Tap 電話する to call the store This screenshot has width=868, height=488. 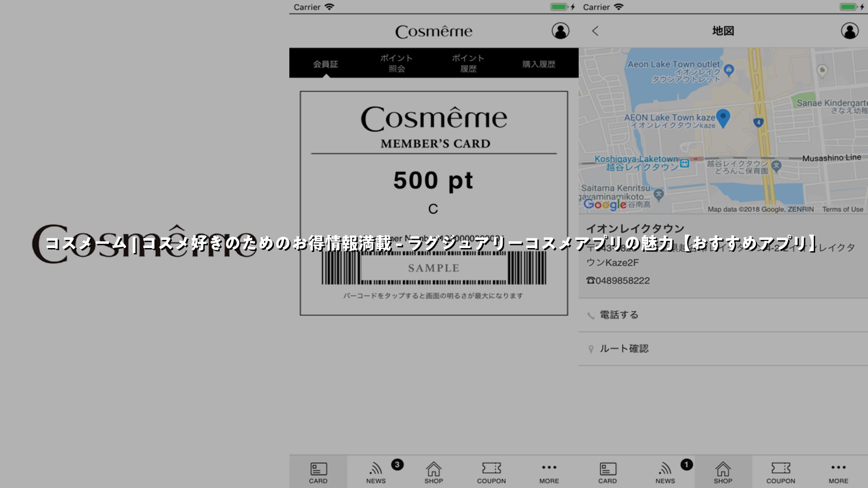click(x=723, y=315)
